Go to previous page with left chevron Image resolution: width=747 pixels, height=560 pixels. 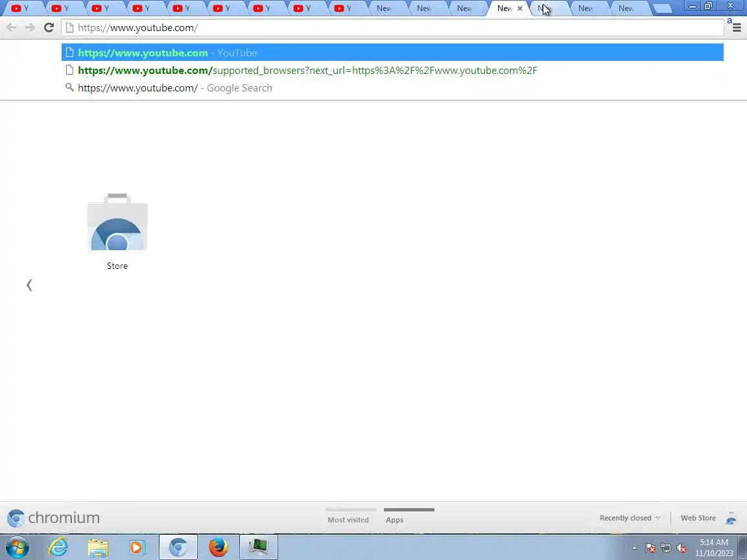coord(29,285)
